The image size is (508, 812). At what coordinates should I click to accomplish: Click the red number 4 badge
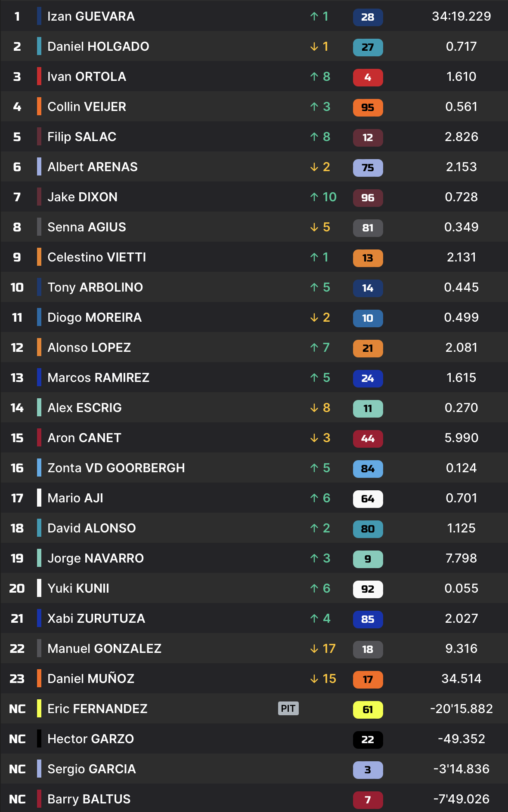point(368,77)
